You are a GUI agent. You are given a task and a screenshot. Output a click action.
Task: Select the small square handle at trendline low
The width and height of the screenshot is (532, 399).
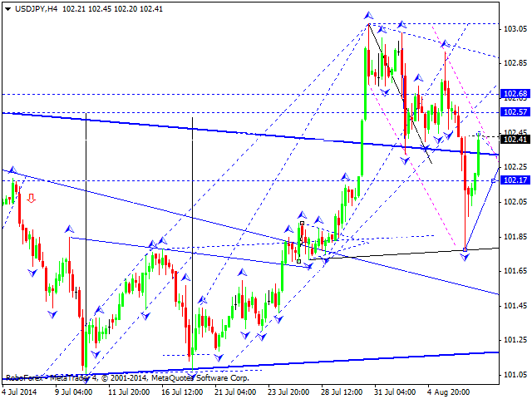click(465, 249)
